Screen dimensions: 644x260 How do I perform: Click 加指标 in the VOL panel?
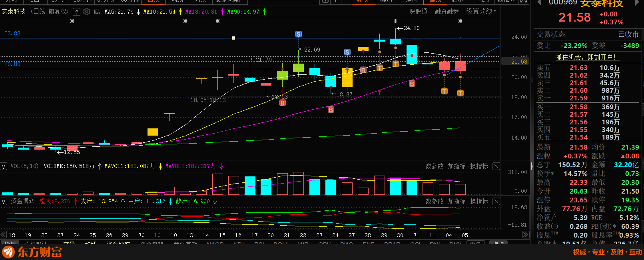pyautogui.click(x=457, y=166)
